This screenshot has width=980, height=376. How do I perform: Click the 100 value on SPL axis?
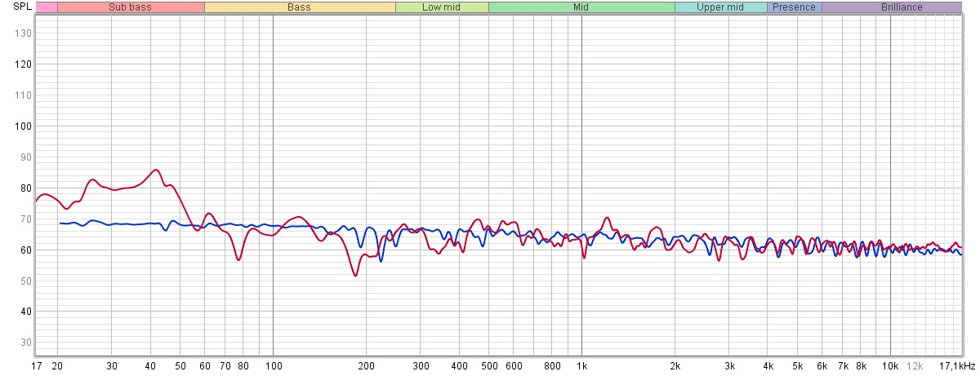click(x=23, y=126)
